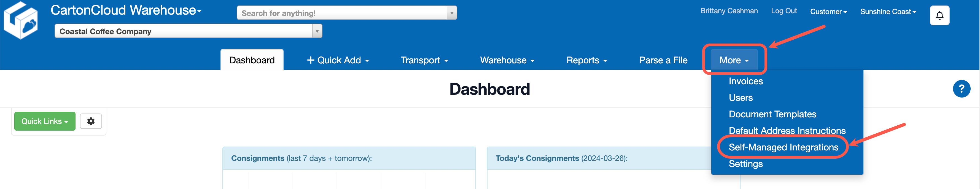
Task: Select the Dashboard tab
Action: tap(252, 60)
